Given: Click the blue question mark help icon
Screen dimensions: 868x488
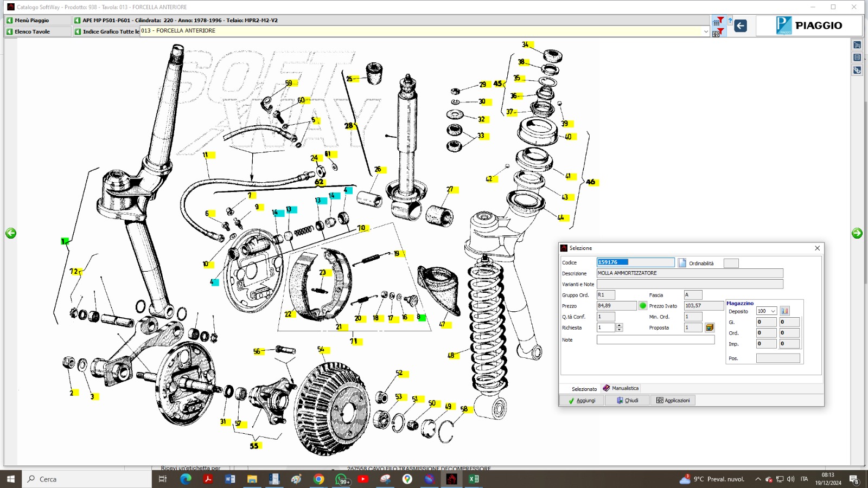Looking at the screenshot, I should [x=730, y=21].
